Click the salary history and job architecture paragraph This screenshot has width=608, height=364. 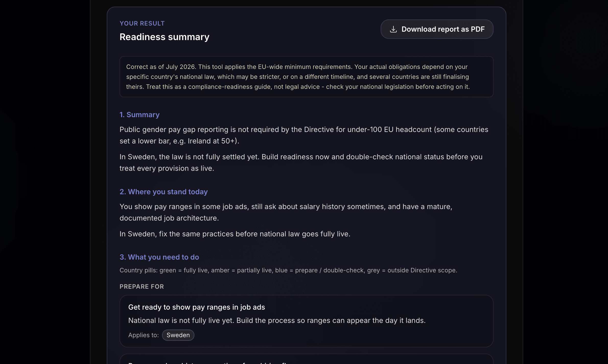pos(286,212)
